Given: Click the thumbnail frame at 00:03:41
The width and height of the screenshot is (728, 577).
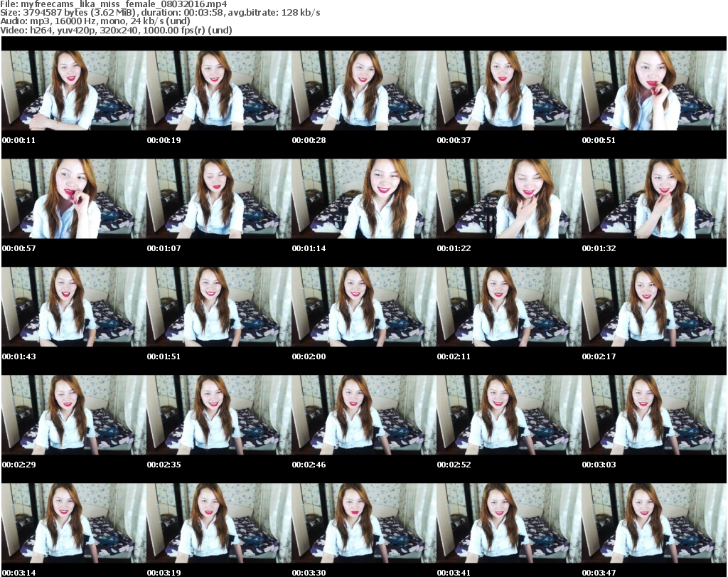Looking at the screenshot, I should pos(509,523).
